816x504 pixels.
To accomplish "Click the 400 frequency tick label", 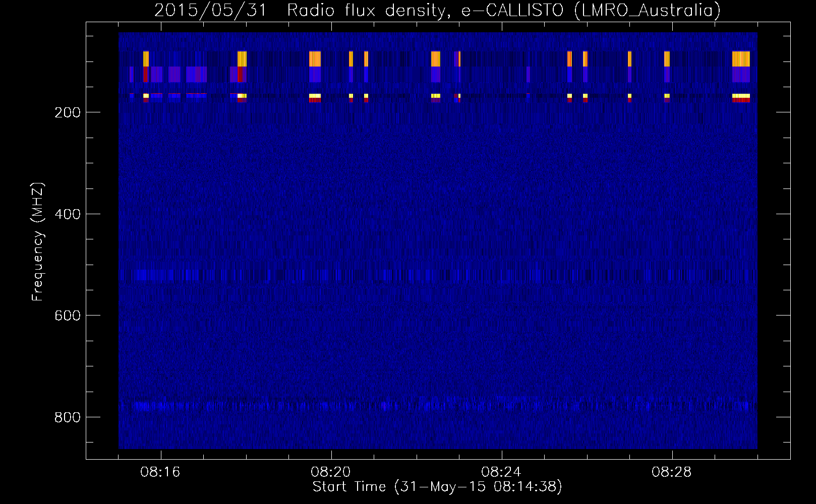I will (68, 214).
